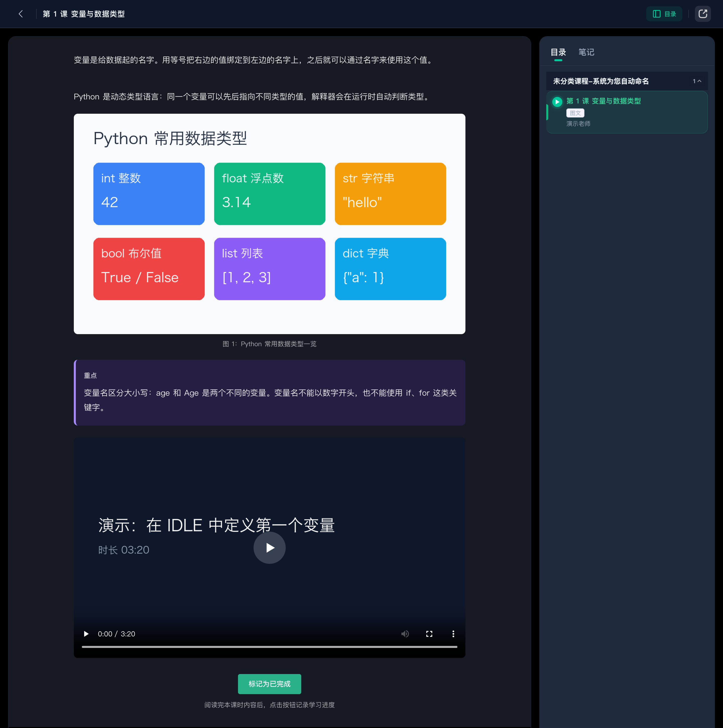Switch to the 笔记 tab
Image resolution: width=723 pixels, height=728 pixels.
[586, 52]
